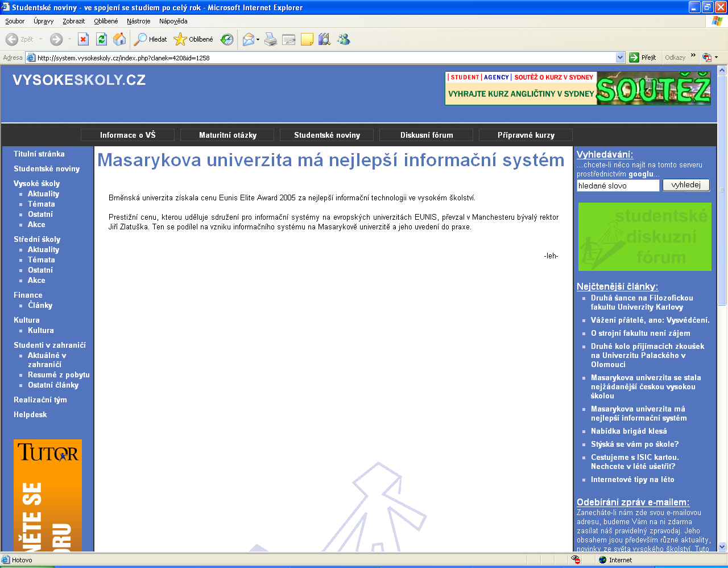Click the page icon in the address bar

coord(31,57)
